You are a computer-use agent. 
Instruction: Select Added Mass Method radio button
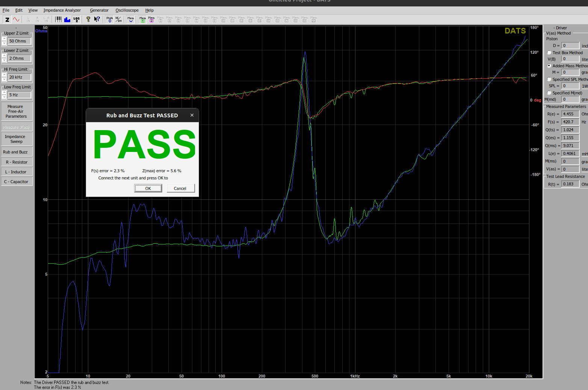coord(549,66)
